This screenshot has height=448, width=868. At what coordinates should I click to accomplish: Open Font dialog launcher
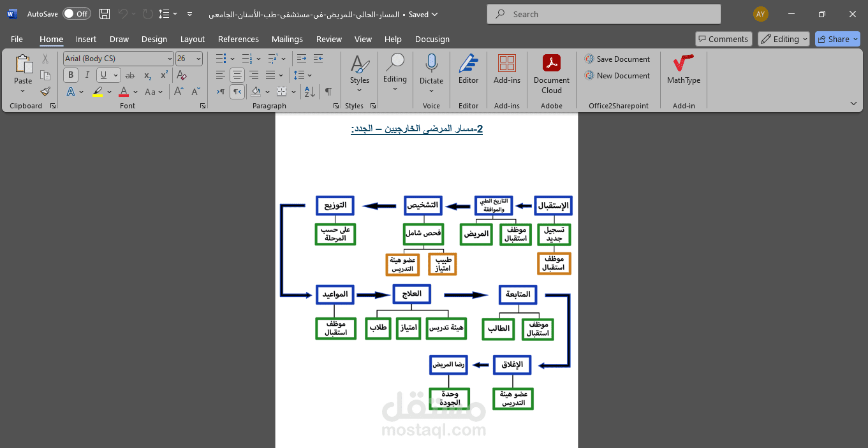pyautogui.click(x=203, y=106)
